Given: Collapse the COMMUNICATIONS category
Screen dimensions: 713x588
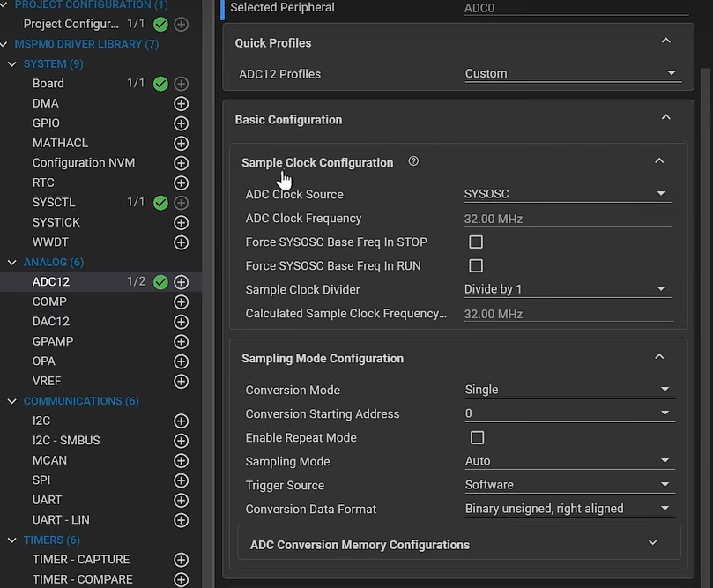Looking at the screenshot, I should click(12, 401).
